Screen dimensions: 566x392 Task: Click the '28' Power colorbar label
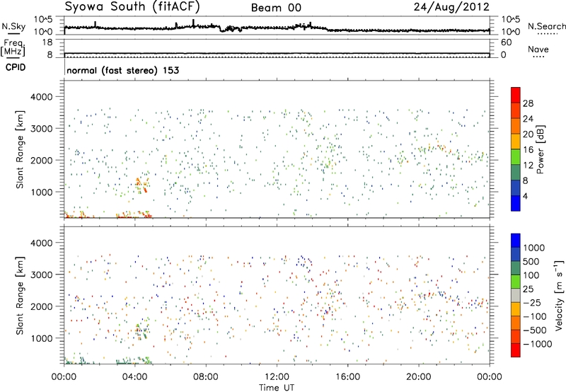pyautogui.click(x=528, y=103)
